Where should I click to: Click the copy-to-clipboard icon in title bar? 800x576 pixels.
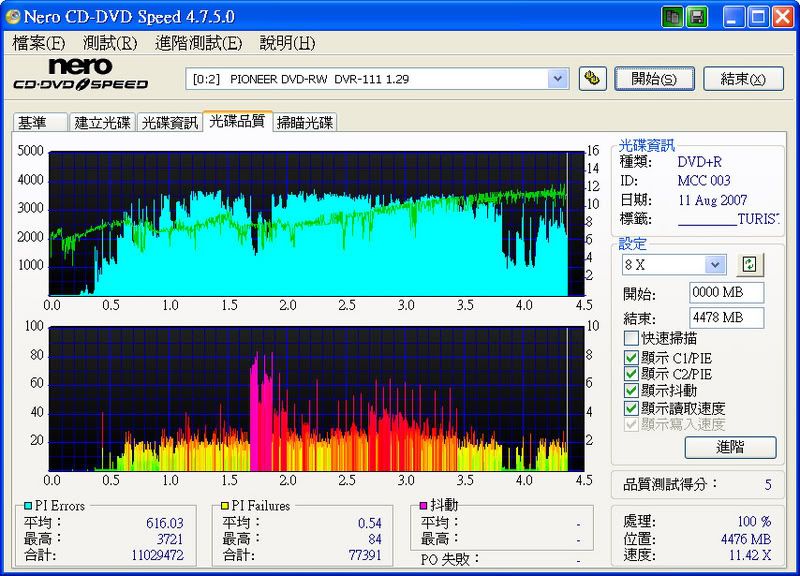(672, 17)
